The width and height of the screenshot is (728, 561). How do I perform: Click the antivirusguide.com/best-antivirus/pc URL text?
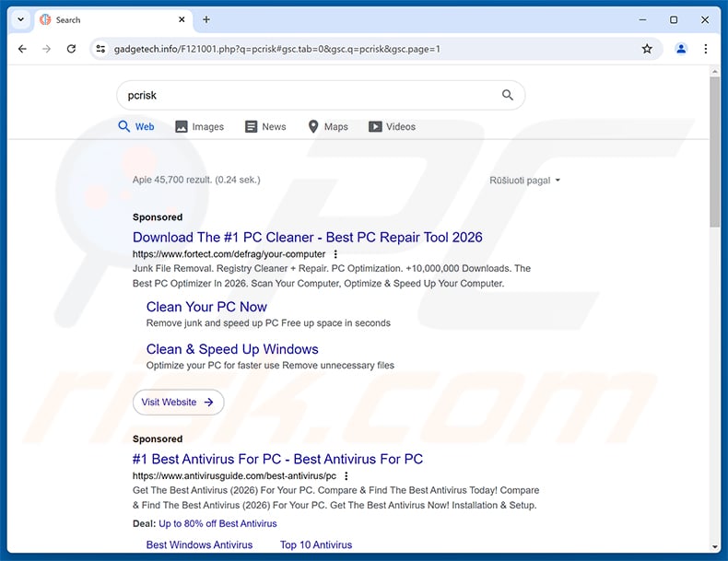coord(234,475)
